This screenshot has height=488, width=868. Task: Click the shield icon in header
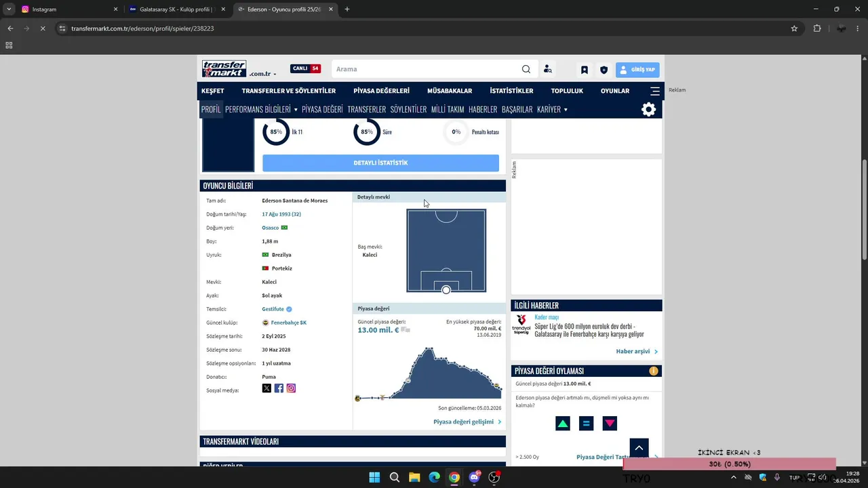click(x=604, y=70)
